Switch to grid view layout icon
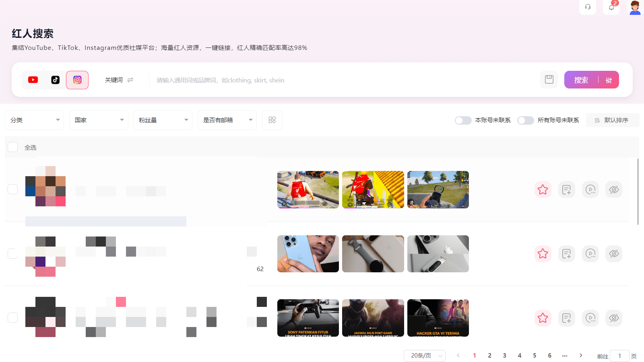The width and height of the screenshot is (644, 362). 272,120
